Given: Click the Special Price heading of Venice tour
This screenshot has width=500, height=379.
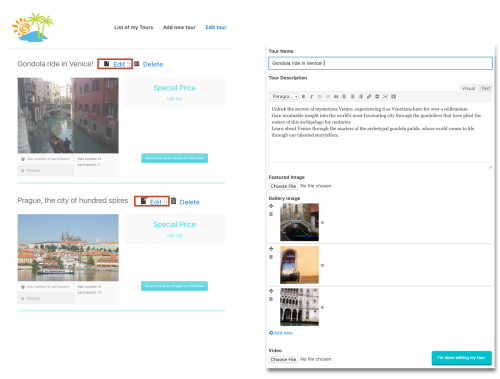Looking at the screenshot, I should pyautogui.click(x=174, y=88).
